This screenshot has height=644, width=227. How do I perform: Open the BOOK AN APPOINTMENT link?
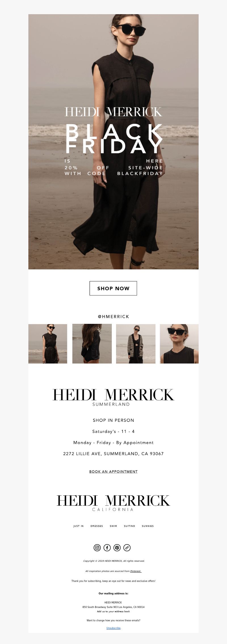point(113,472)
